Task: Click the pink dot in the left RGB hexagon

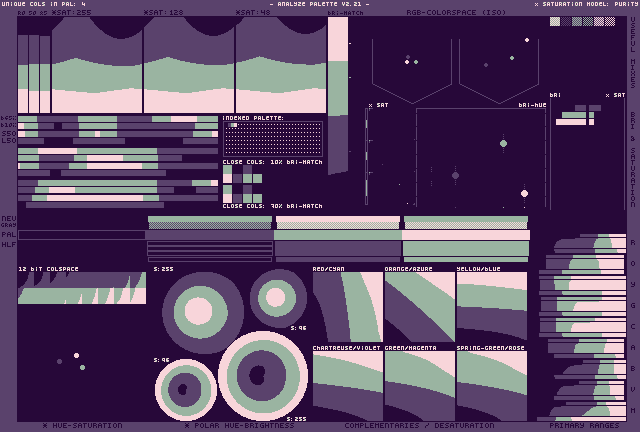Action: click(407, 62)
